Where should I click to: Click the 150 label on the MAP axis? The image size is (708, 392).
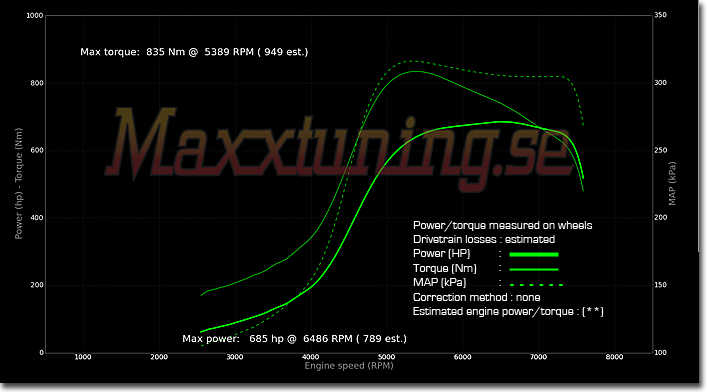[661, 285]
